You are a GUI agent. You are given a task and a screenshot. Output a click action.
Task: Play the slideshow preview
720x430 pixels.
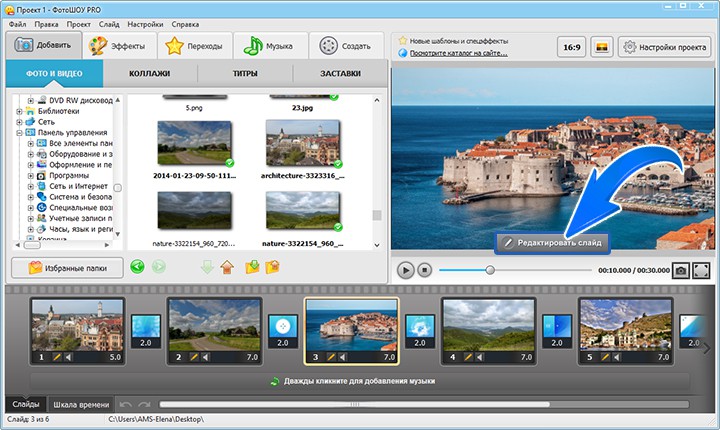tap(405, 270)
